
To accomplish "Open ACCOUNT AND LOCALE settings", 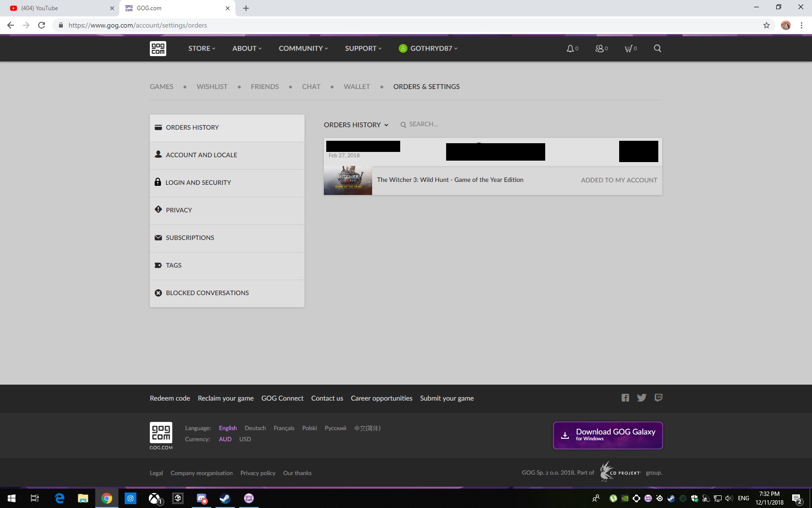I will pyautogui.click(x=227, y=155).
